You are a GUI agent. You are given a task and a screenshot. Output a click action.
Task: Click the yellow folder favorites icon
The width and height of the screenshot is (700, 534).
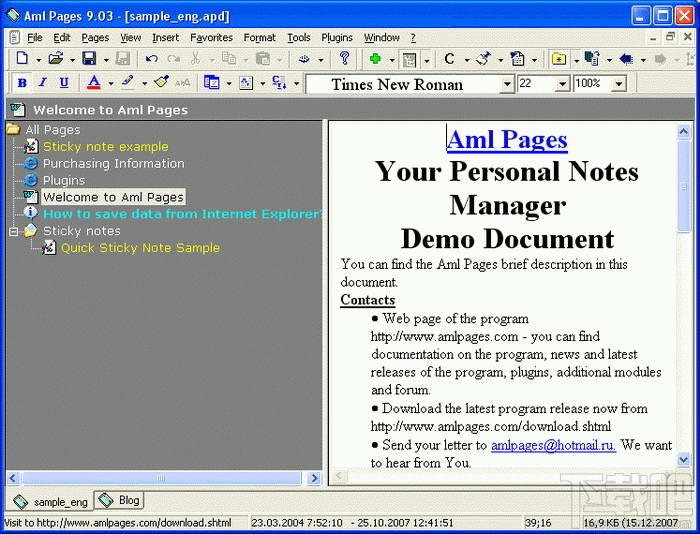558,58
